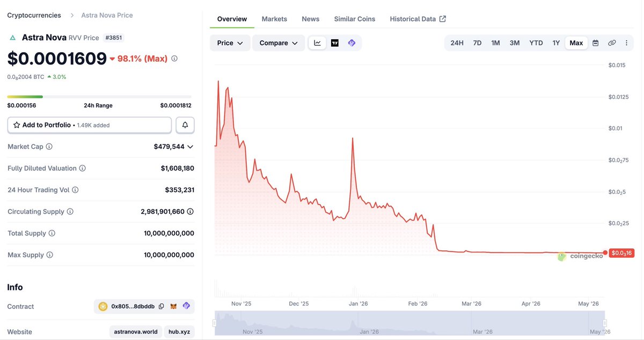Image resolution: width=644 pixels, height=340 pixels.
Task: Click the 0.0₈2004 BTC price text
Action: point(26,77)
